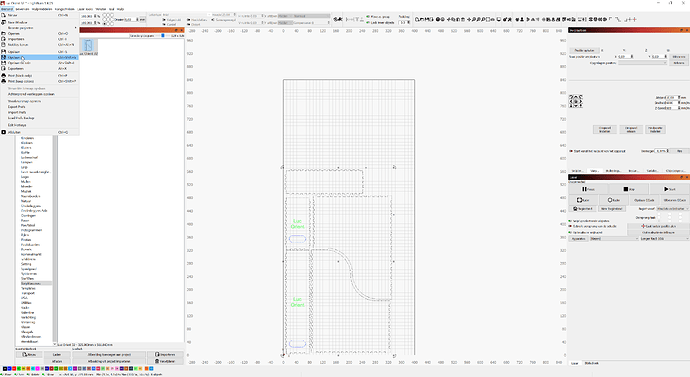Viewport: 690px width, 377px height.
Task: Click the Apparaten button
Action: [x=578, y=238]
